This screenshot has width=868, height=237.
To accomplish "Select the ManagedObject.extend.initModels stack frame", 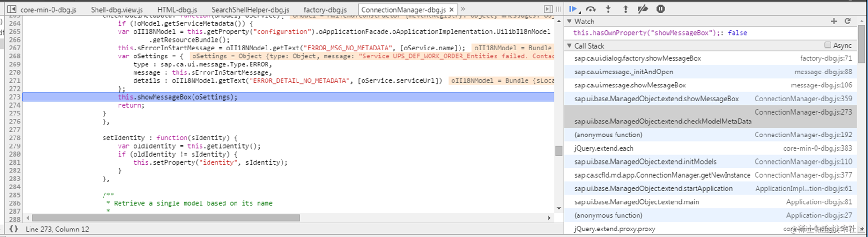I will click(711, 162).
